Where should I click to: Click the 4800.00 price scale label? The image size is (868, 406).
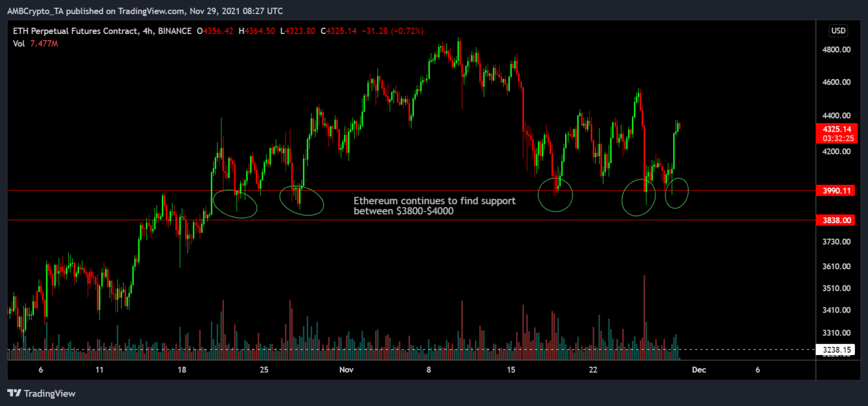click(837, 50)
